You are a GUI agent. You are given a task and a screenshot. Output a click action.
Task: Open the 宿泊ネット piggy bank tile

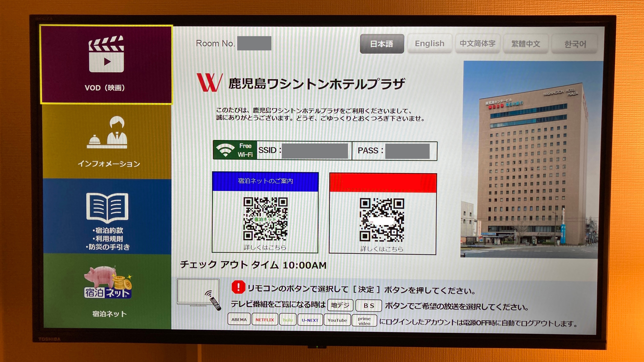tap(107, 291)
